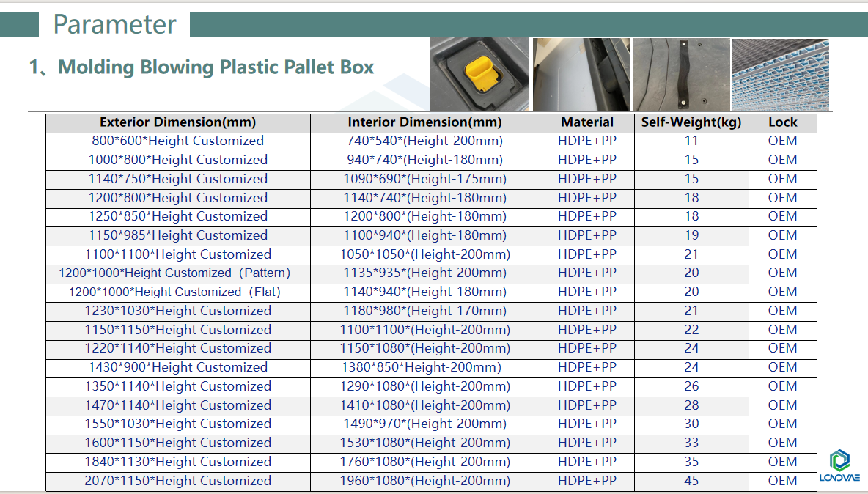This screenshot has width=868, height=494.
Task: Select the 2070*1150*Height Customized cell
Action: coord(177,481)
